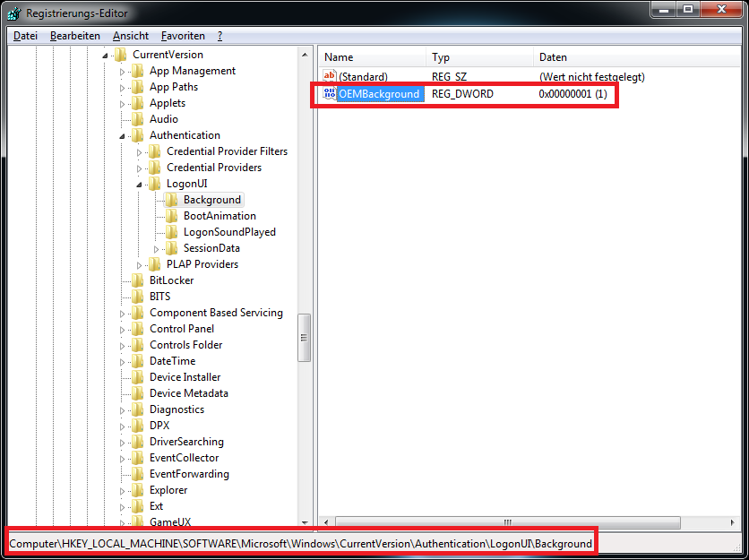This screenshot has width=749, height=560.
Task: Expand the Credential Providers node
Action: click(140, 168)
